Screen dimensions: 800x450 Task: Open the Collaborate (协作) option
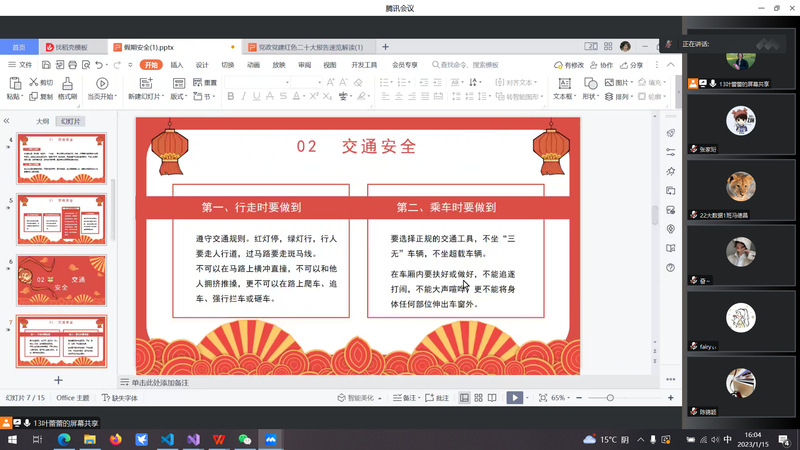602,65
